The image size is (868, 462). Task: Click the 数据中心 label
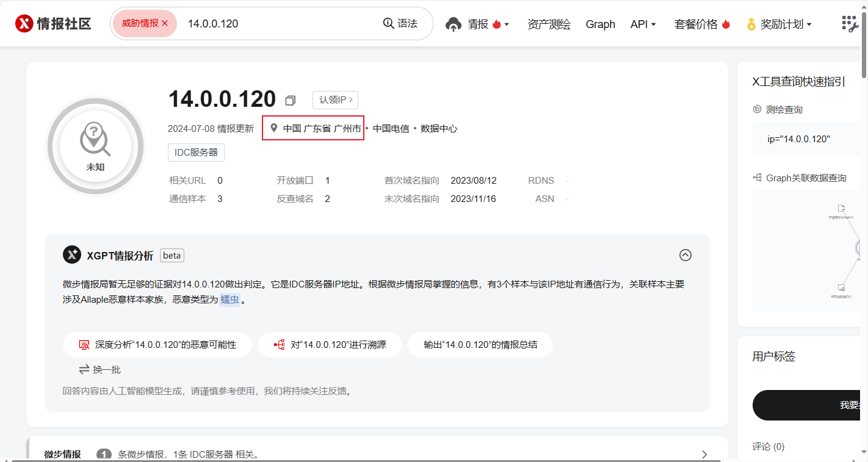tap(439, 128)
